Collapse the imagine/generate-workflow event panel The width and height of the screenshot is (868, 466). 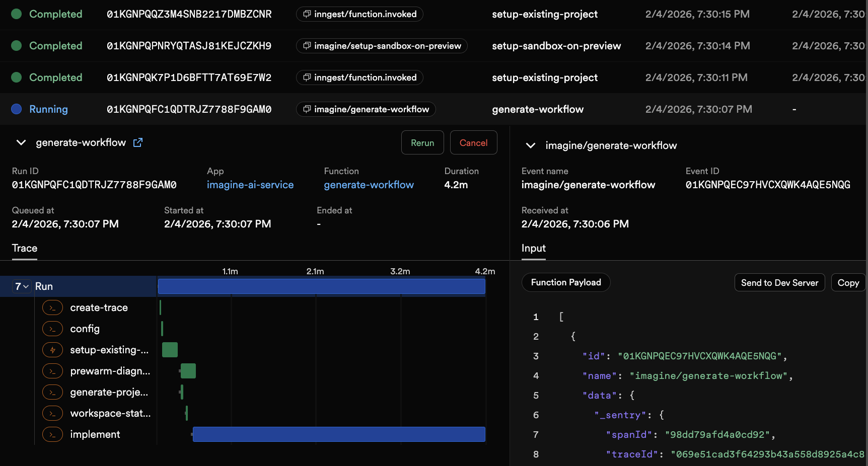click(530, 145)
